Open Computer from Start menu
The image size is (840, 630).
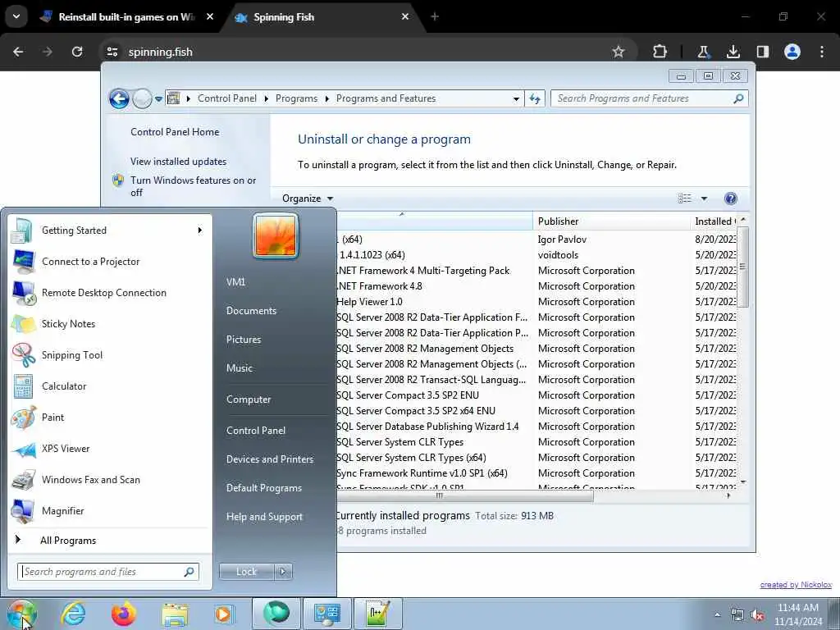(249, 399)
